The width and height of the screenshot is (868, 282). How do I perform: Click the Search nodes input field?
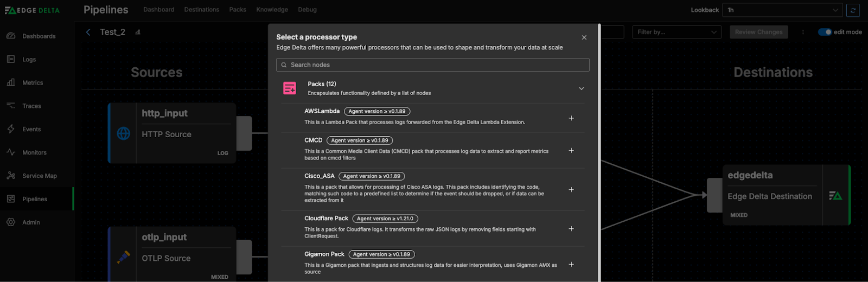[432, 65]
